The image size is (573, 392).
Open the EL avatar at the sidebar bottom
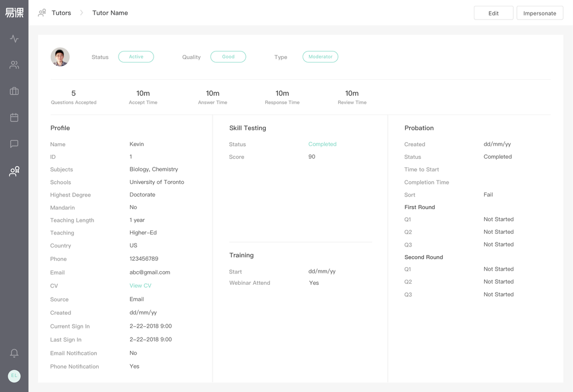coord(14,376)
